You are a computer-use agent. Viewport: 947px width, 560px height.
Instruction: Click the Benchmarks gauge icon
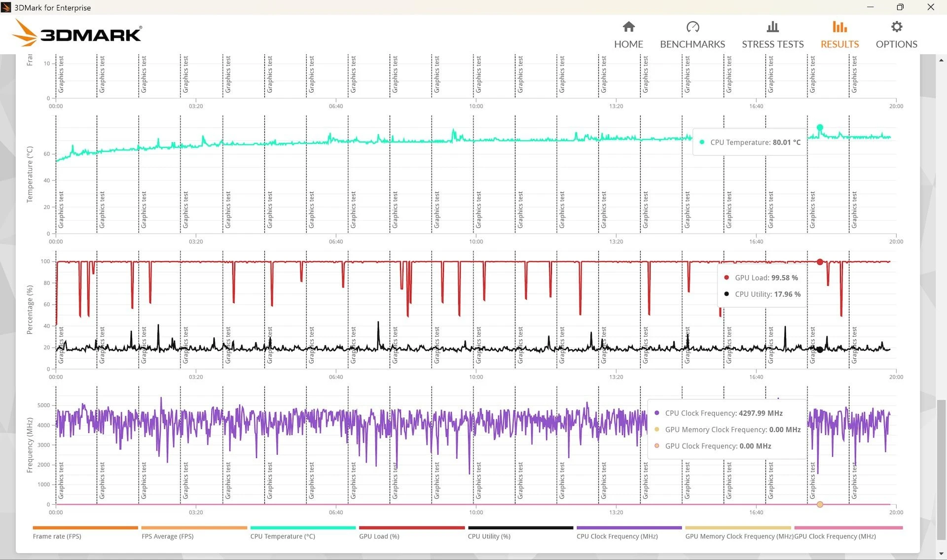[692, 27]
